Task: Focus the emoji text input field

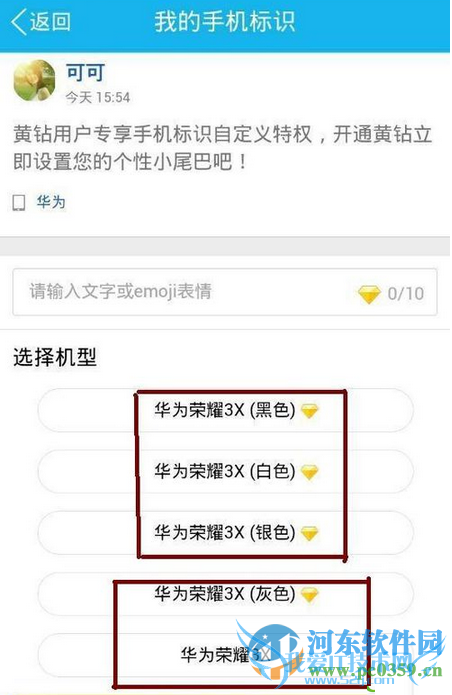Action: 225,292
